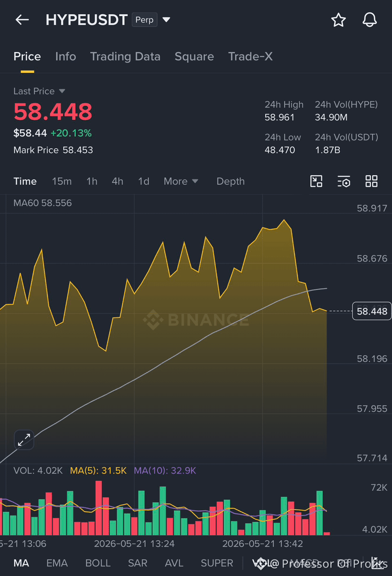
Task: Select the 1d chart interval
Action: (x=143, y=181)
